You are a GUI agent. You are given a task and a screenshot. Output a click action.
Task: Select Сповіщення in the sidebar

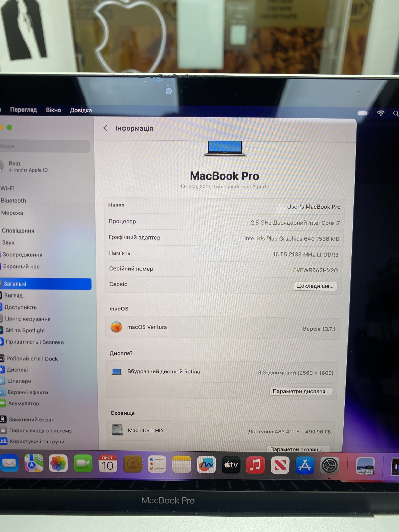point(18,231)
